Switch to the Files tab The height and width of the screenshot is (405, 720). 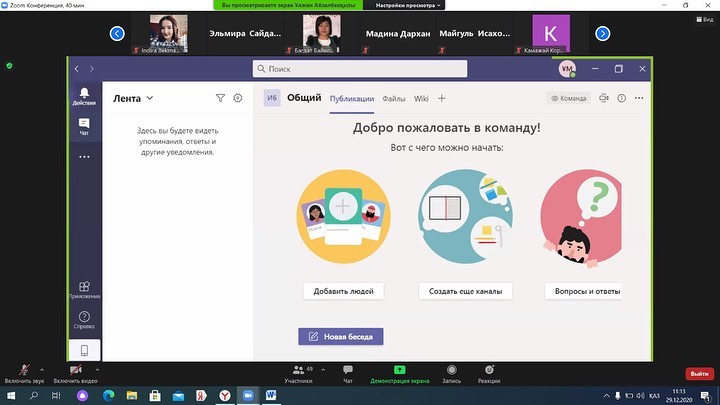tap(394, 99)
